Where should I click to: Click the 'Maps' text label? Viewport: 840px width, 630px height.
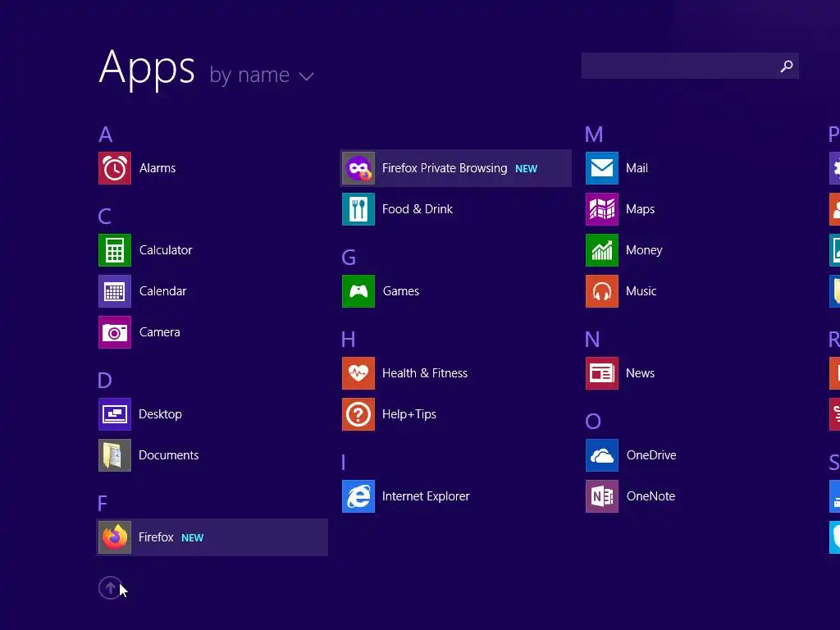click(640, 209)
